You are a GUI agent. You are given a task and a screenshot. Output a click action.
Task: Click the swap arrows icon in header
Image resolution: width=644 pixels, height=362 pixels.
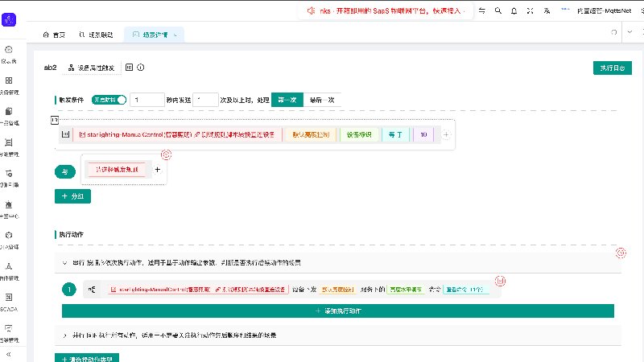[481, 10]
